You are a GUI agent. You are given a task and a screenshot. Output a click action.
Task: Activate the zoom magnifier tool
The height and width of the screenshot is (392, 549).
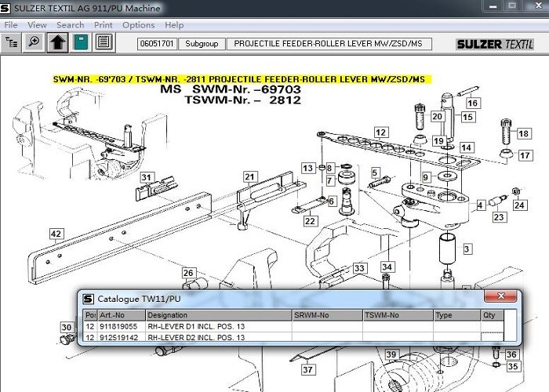point(34,42)
